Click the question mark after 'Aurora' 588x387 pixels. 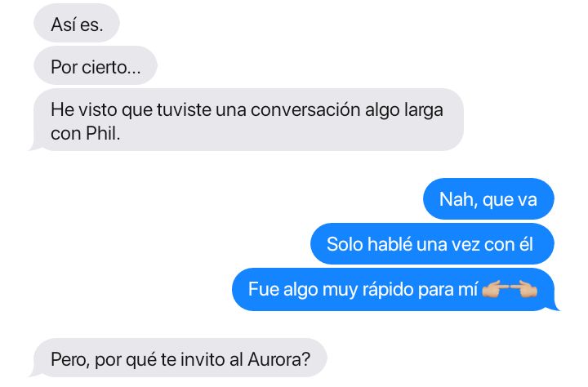[x=306, y=359]
